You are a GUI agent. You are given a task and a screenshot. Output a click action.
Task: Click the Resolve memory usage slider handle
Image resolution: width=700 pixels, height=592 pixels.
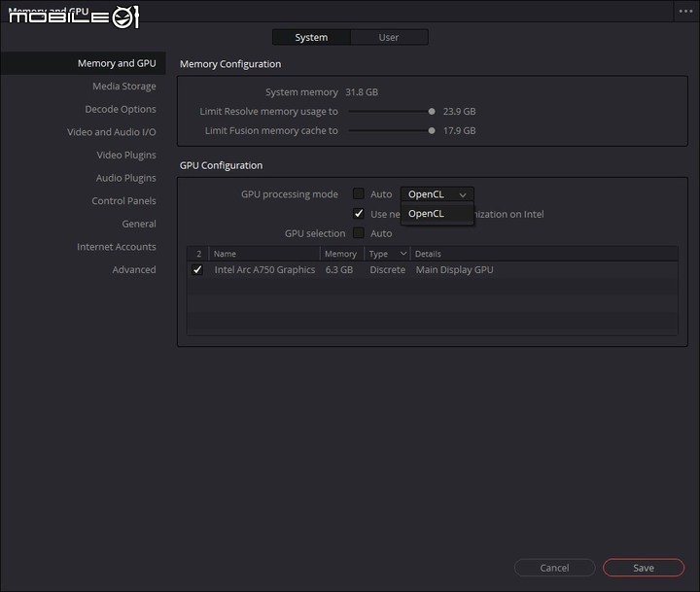(432, 112)
